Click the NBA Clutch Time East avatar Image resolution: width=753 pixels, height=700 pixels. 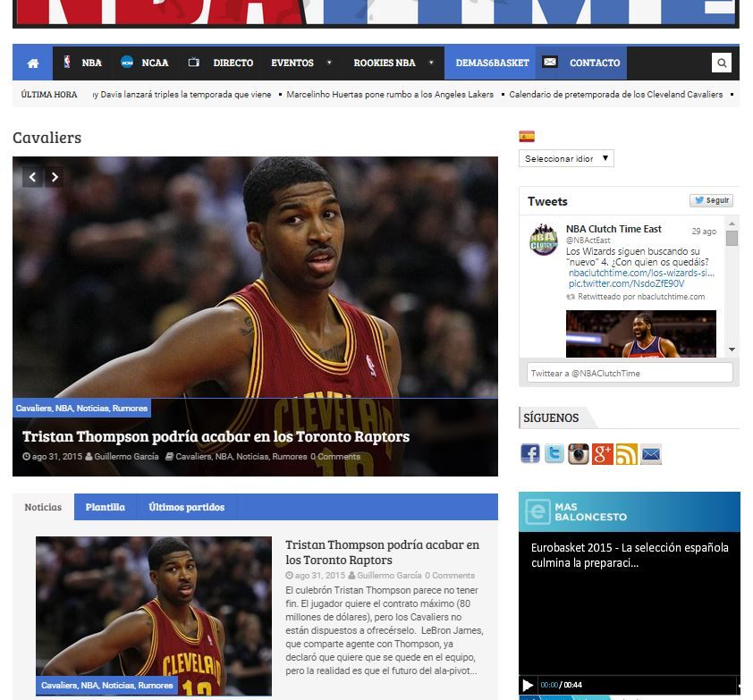(544, 239)
